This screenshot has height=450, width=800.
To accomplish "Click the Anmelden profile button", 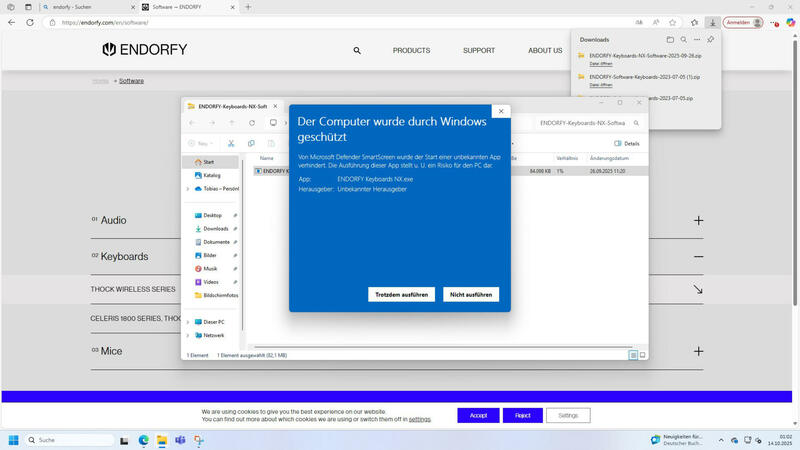I will (x=743, y=22).
